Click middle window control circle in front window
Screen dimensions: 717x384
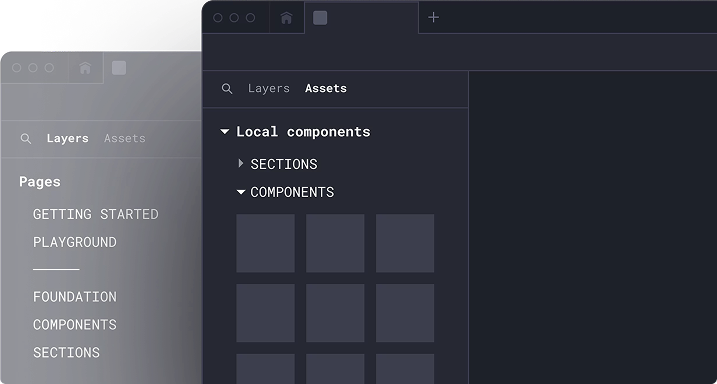pyautogui.click(x=234, y=18)
